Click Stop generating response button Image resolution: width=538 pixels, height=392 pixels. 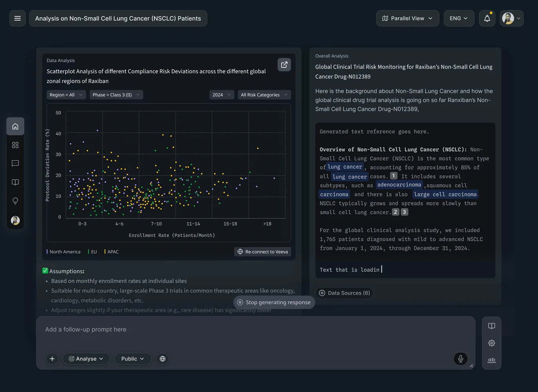pos(274,302)
